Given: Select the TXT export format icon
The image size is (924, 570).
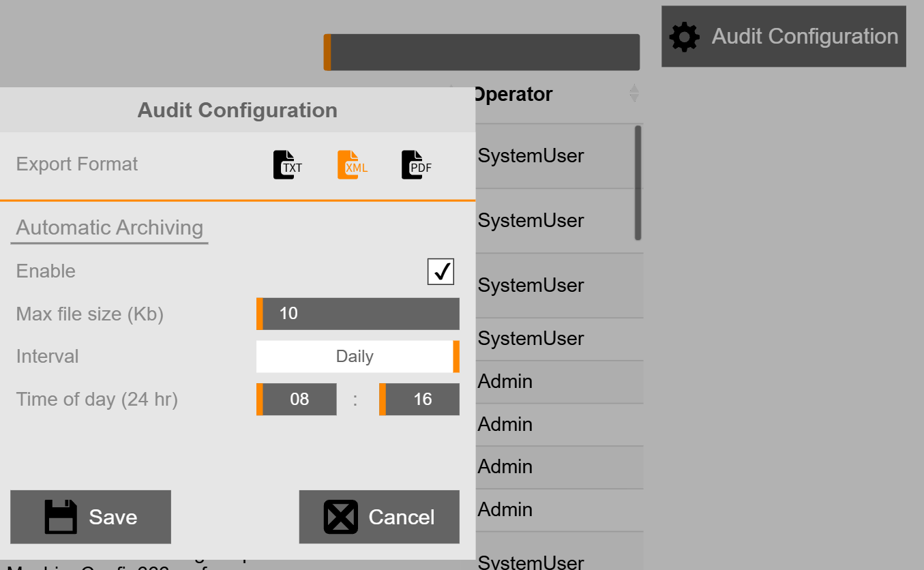Looking at the screenshot, I should click(287, 165).
